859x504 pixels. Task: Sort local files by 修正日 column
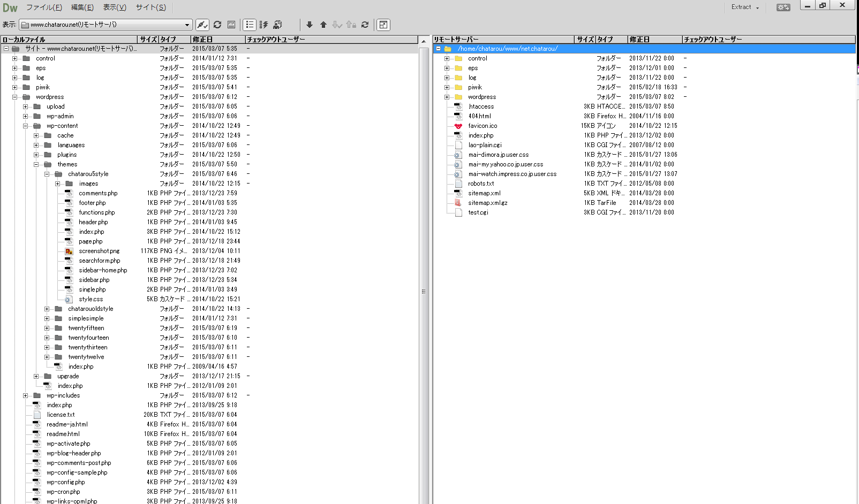(218, 40)
